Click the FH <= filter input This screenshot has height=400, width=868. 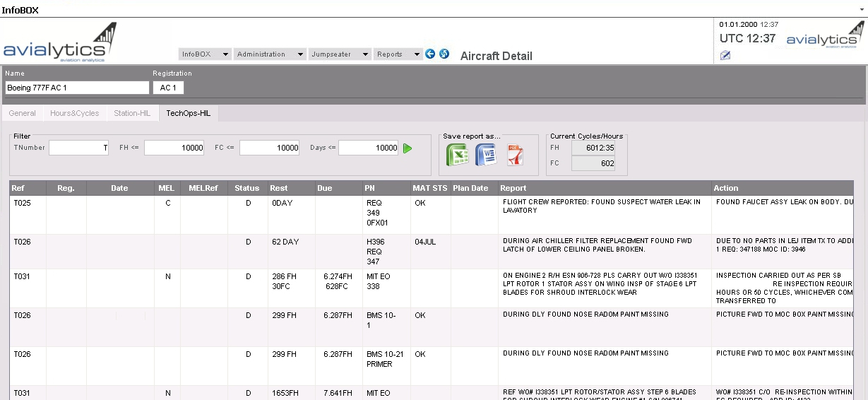[174, 148]
